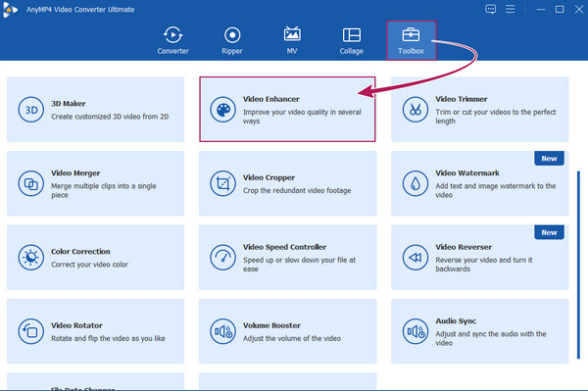Image resolution: width=588 pixels, height=391 pixels.
Task: Click the Converter circular arrows icon
Action: (x=172, y=35)
